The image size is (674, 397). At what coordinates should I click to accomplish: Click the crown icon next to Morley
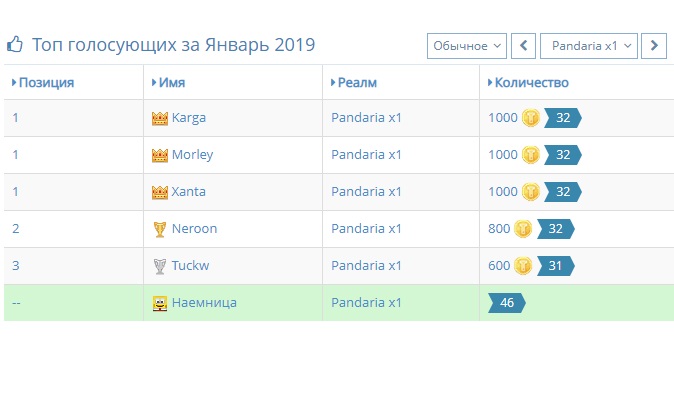tap(159, 155)
